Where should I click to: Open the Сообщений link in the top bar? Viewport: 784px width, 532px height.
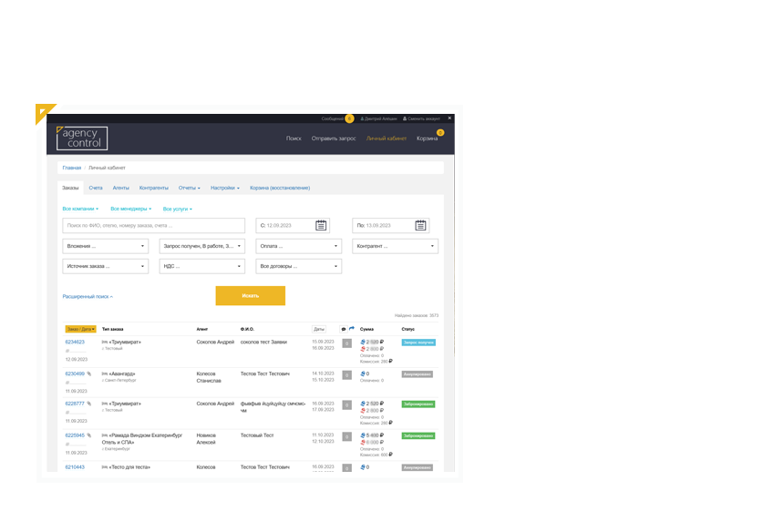coord(333,119)
